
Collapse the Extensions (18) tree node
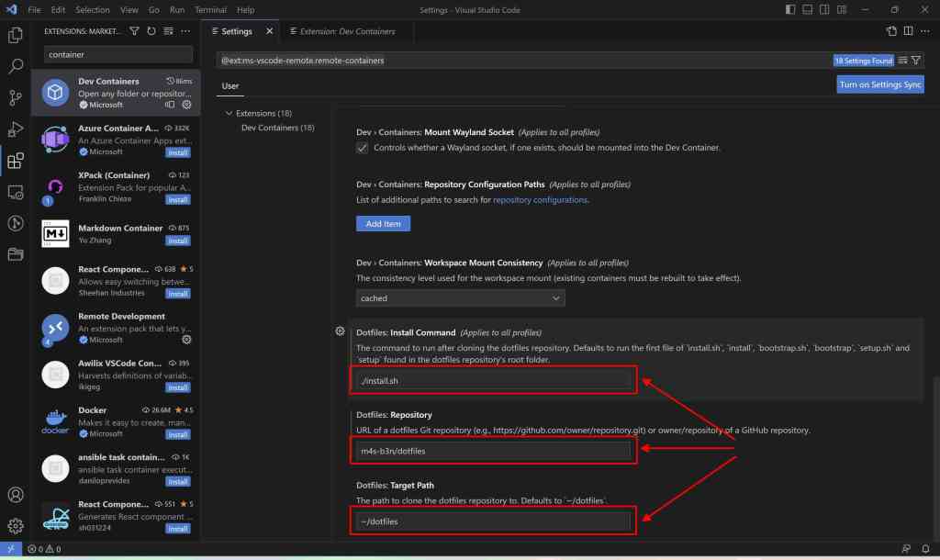[229, 113]
